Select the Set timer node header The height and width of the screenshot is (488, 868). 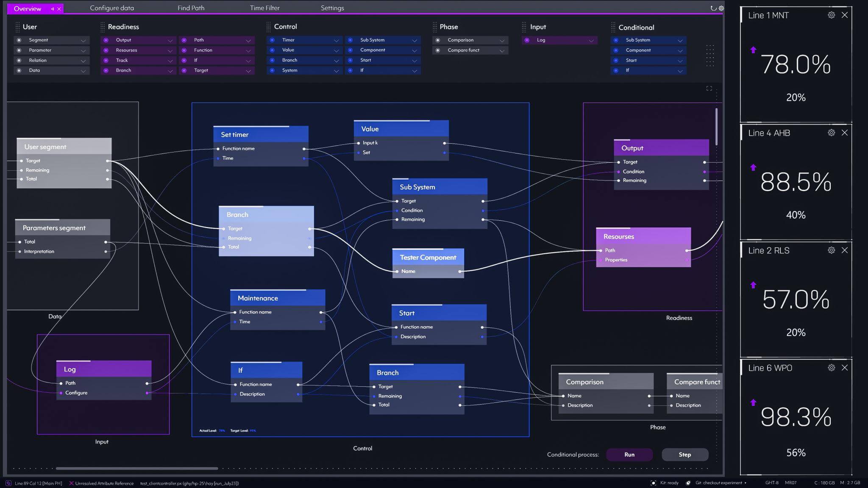[261, 134]
